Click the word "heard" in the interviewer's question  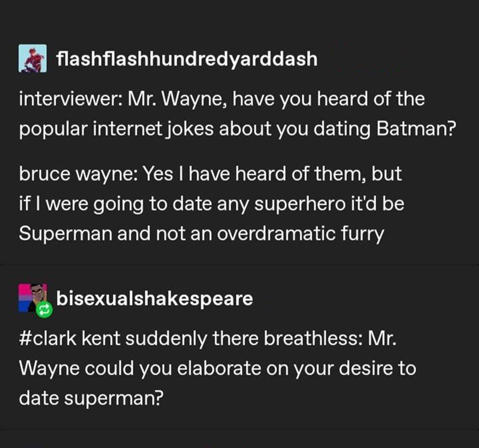coord(342,99)
